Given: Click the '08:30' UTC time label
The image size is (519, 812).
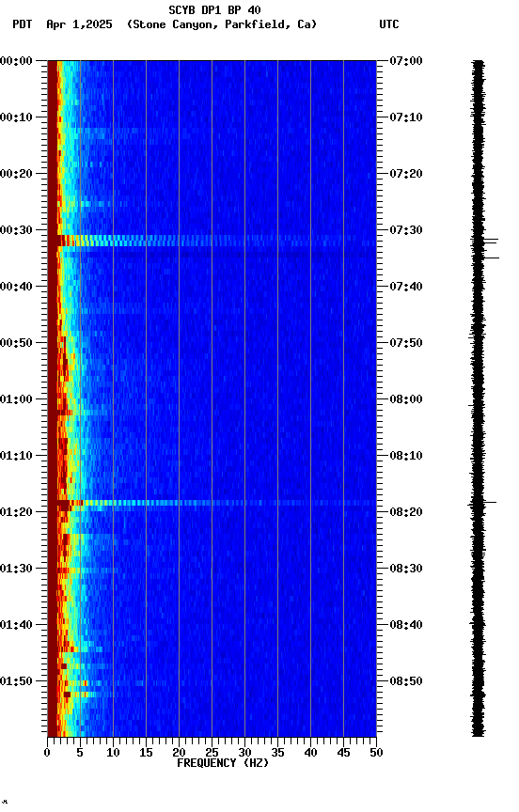Looking at the screenshot, I should click(406, 570).
